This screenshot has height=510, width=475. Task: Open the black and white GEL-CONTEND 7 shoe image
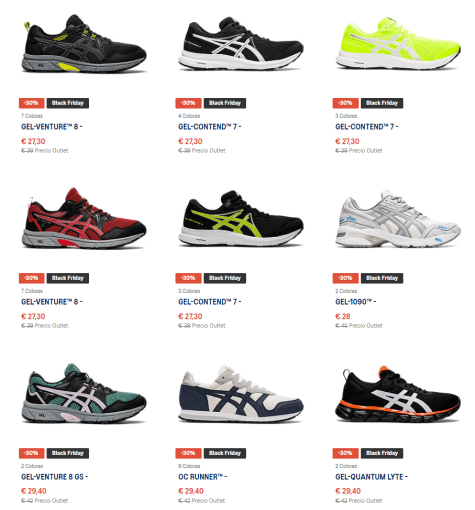pos(241,44)
